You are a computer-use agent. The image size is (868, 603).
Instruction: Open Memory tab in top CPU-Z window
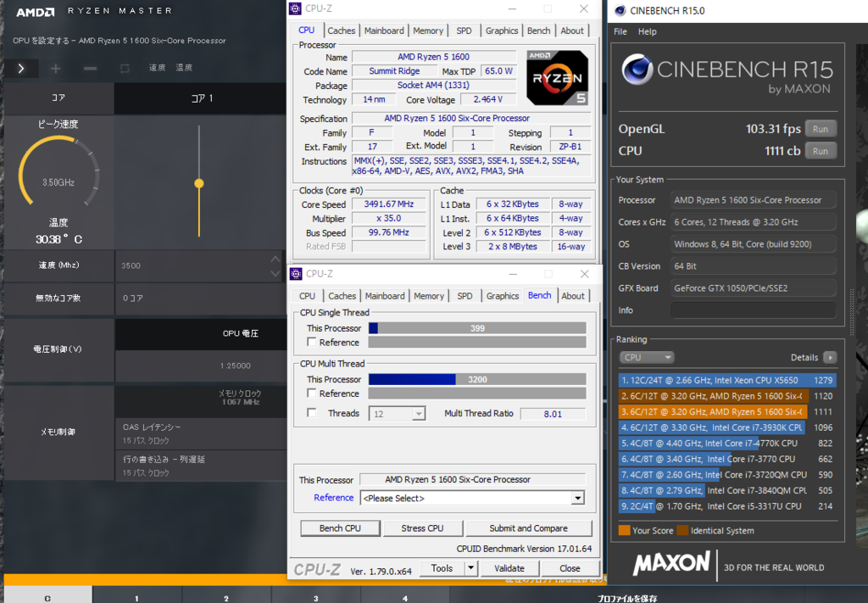coord(428,31)
